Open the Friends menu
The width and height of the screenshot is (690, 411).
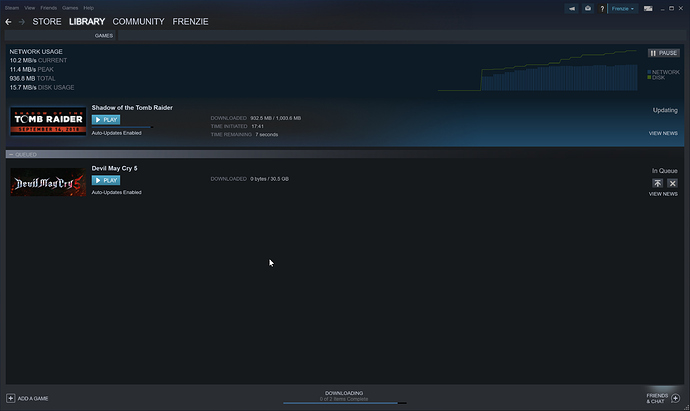point(48,8)
